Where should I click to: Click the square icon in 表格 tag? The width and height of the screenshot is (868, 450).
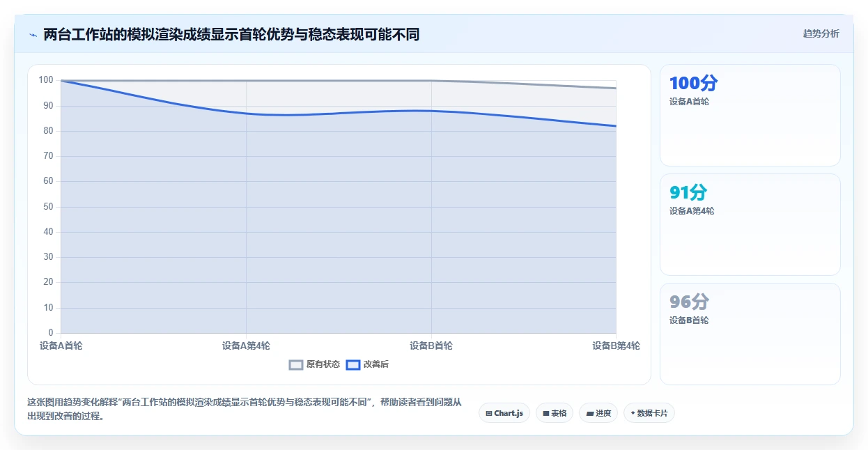(x=546, y=414)
